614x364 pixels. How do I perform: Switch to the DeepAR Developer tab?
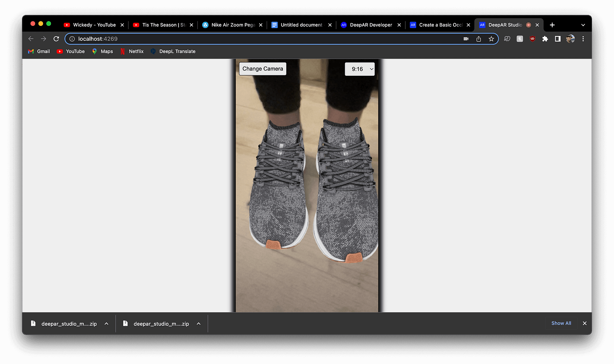pos(370,25)
